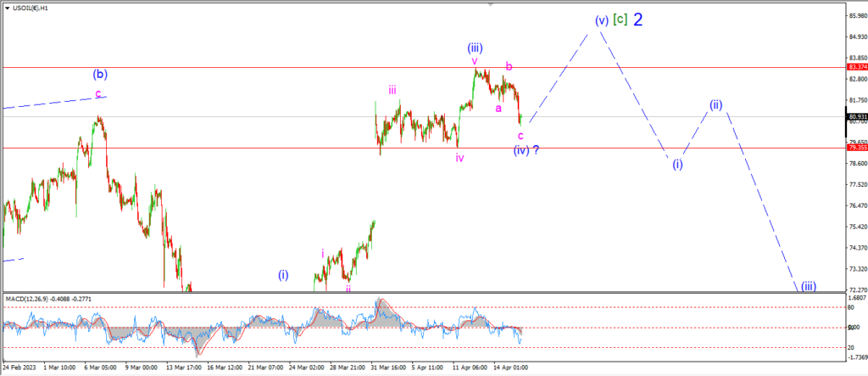Image resolution: width=868 pixels, height=376 pixels.
Task: Click the blue (iii) label at the bottom right
Action: 808,286
